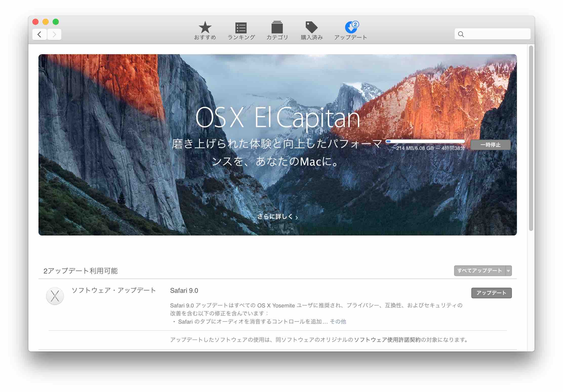Image resolution: width=563 pixels, height=392 pixels.
Task: Open the Categories (カテゴリ) icon
Action: tap(277, 27)
